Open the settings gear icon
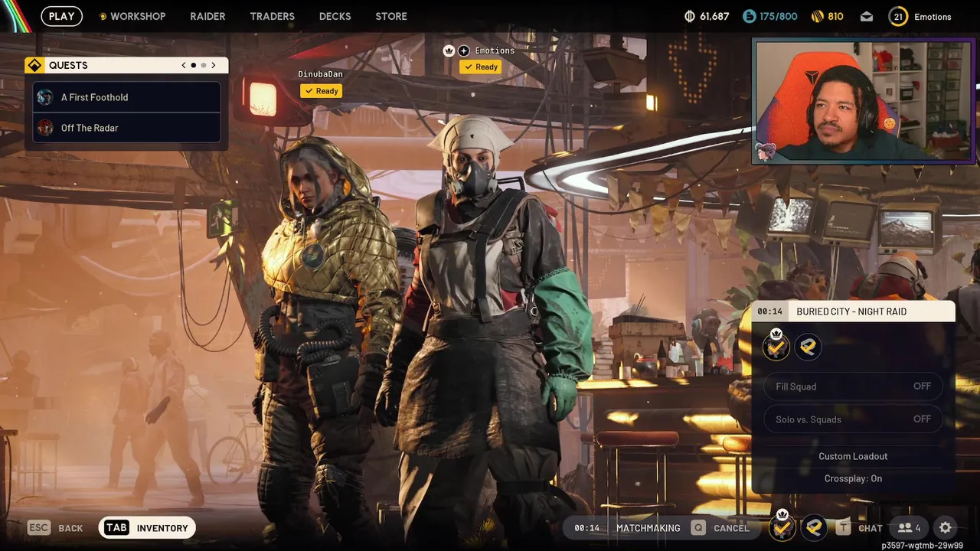This screenshot has width=980, height=551. point(946,528)
